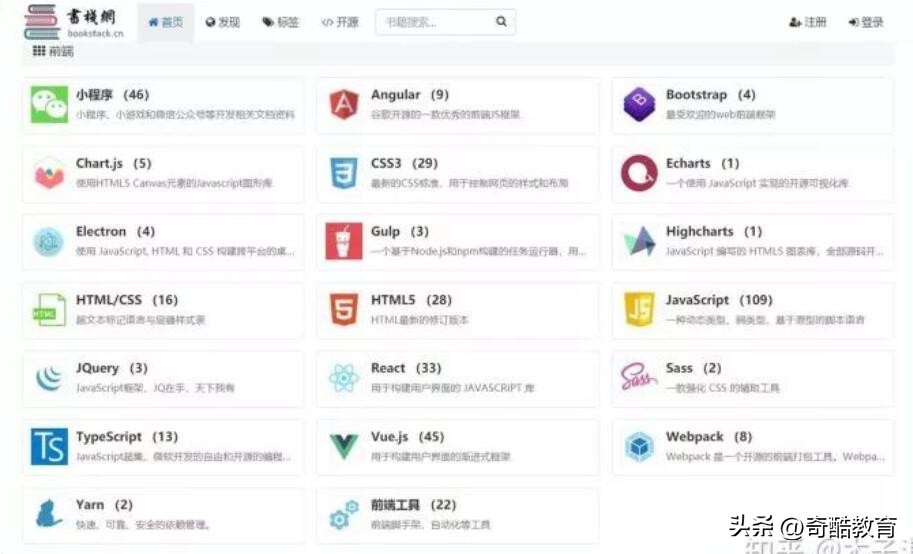
Task: Open the Highcharts (1) title
Action: point(714,231)
